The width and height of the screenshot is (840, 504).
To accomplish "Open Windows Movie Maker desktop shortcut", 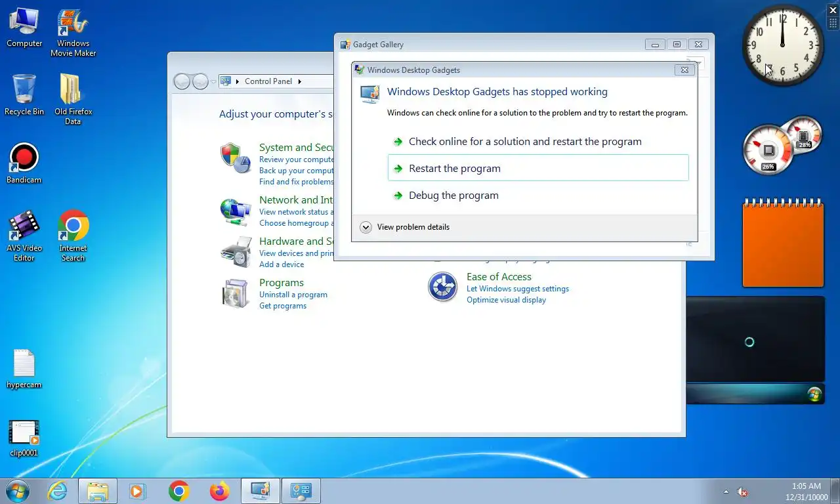I will pos(73,33).
